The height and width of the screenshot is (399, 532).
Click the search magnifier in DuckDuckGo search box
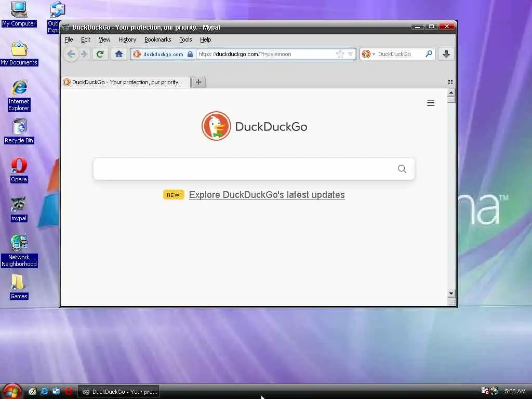(x=402, y=169)
